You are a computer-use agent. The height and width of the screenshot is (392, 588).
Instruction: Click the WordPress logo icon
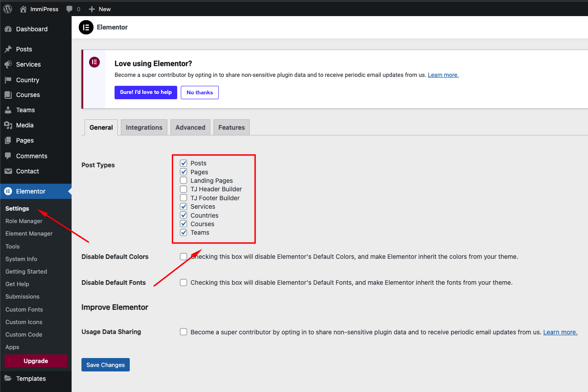8,9
